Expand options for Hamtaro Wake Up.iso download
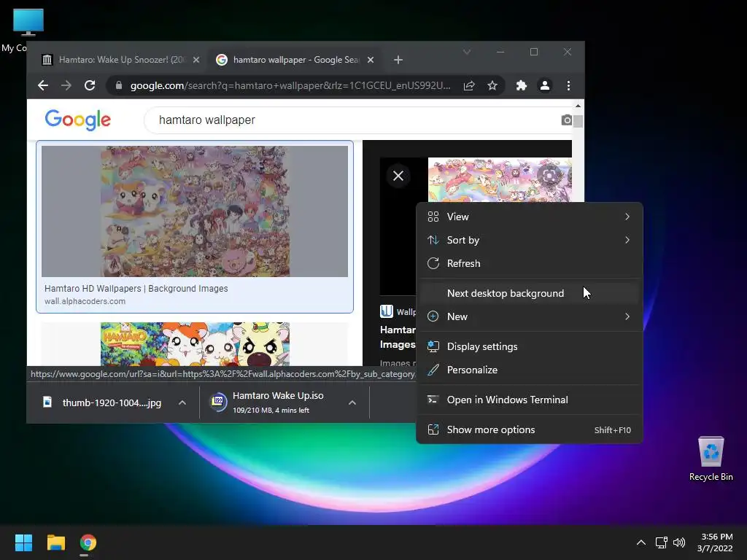 pos(352,402)
